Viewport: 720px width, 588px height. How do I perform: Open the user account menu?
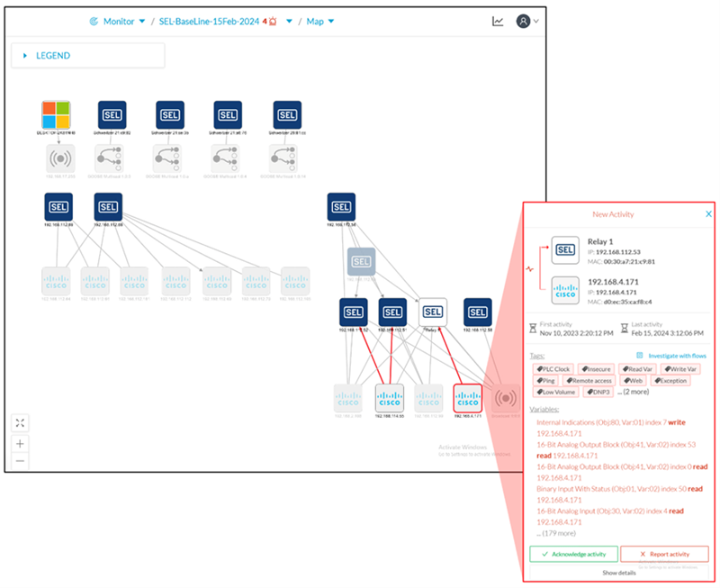pyautogui.click(x=527, y=22)
